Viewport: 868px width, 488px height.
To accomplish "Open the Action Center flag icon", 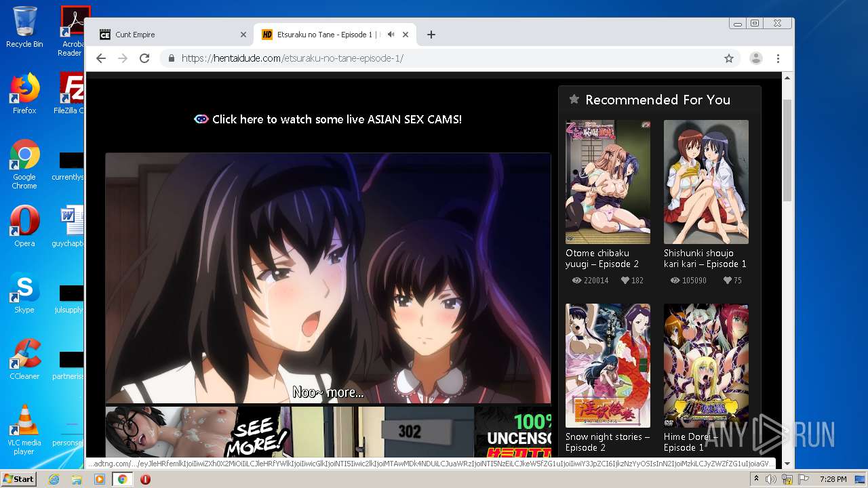I will pos(804,479).
